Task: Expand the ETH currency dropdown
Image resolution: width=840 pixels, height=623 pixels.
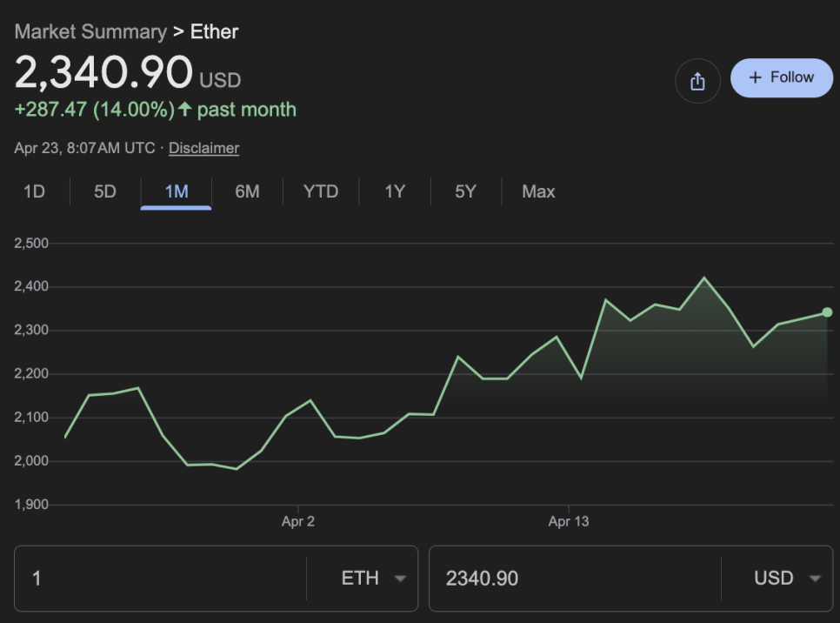Action: coord(373,579)
